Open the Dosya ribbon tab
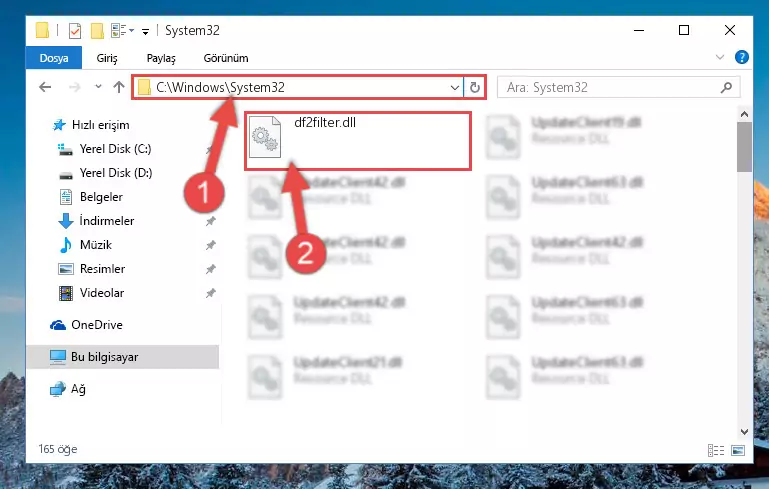Viewport: 769px width, 489px height. click(53, 58)
